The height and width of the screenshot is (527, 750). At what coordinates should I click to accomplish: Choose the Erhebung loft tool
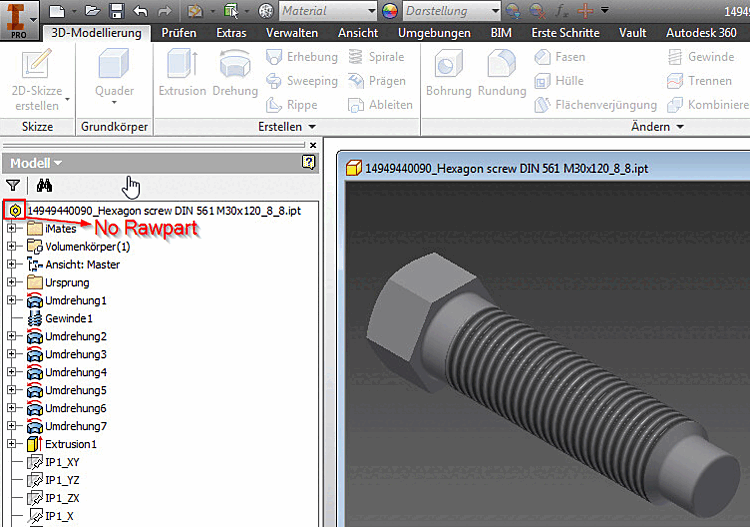302,57
